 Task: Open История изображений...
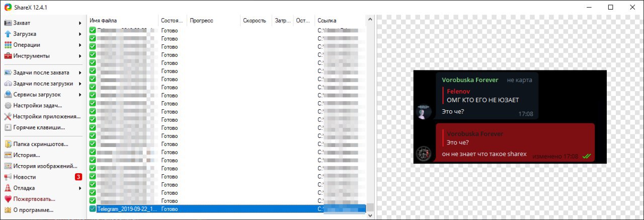click(43, 166)
